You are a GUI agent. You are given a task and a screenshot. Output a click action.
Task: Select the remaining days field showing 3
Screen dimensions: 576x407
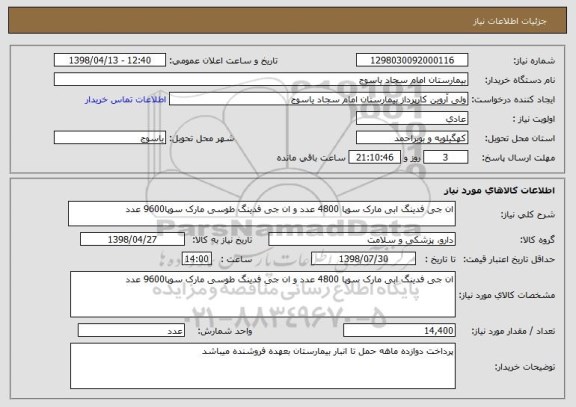point(446,157)
